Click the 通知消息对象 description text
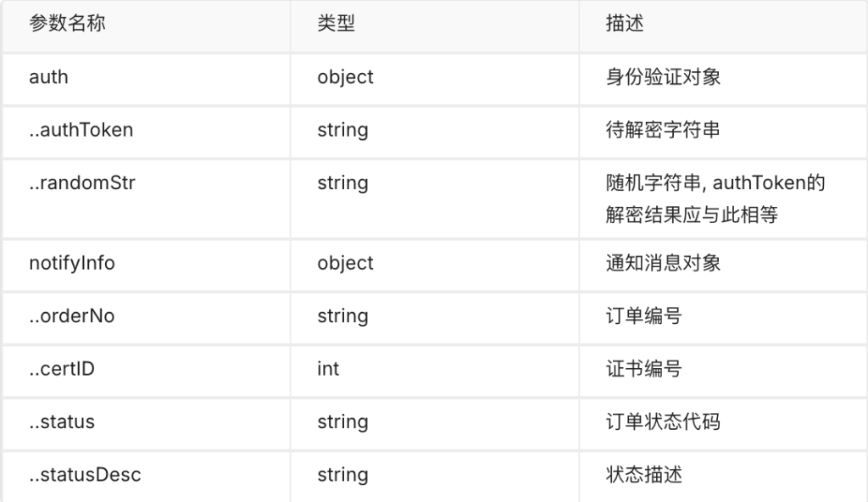This screenshot has width=868, height=502. coord(663,263)
